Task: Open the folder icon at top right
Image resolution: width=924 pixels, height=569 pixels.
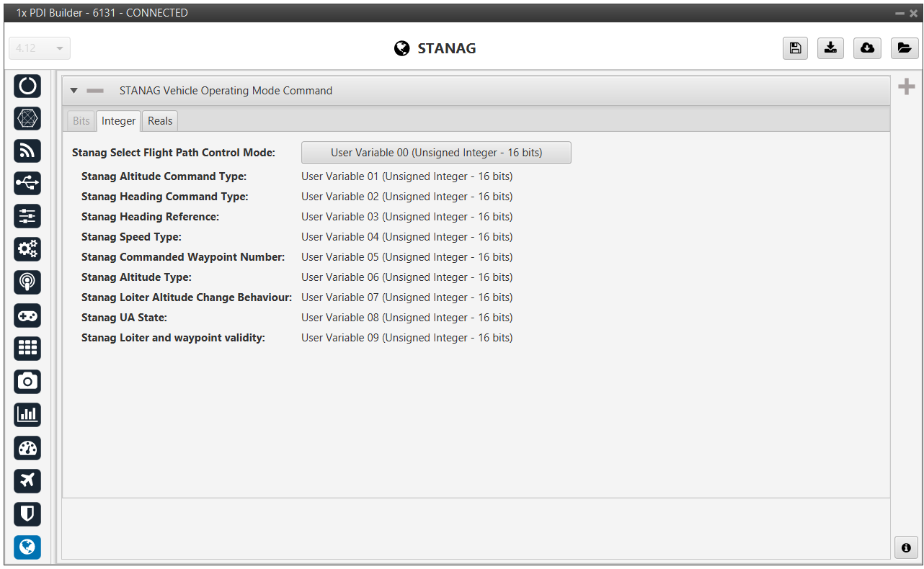Action: [x=904, y=48]
